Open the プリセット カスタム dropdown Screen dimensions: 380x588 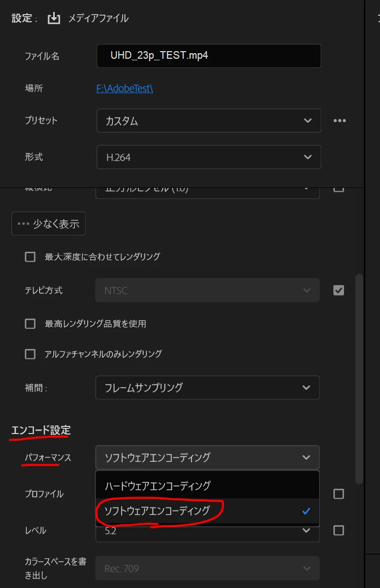pyautogui.click(x=209, y=121)
